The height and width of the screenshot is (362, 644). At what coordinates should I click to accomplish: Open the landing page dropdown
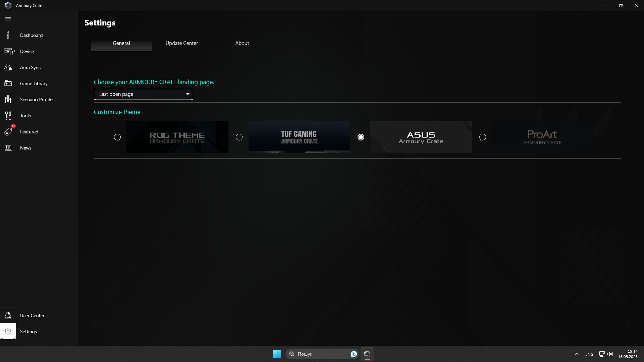click(x=143, y=94)
